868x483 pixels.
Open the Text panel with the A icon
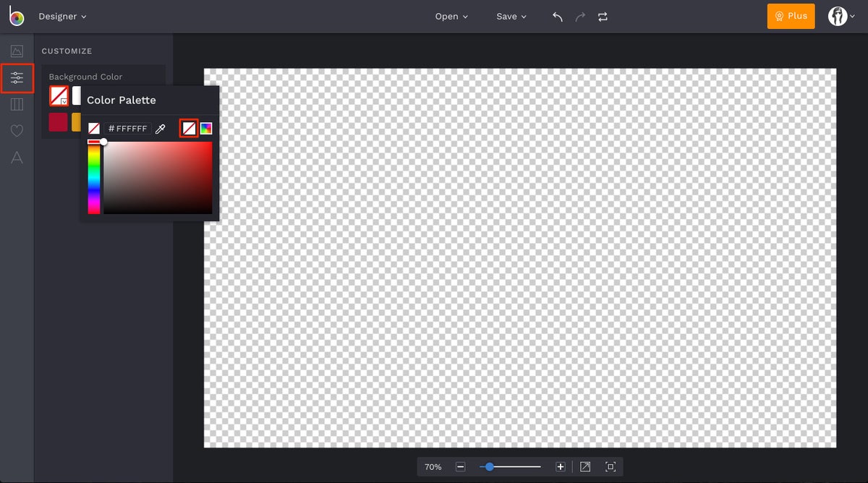tap(17, 158)
